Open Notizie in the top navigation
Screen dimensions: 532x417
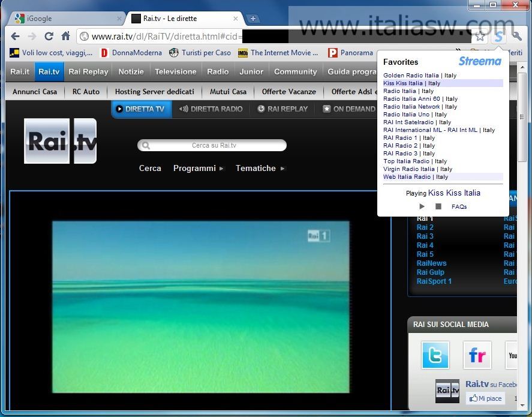[131, 71]
